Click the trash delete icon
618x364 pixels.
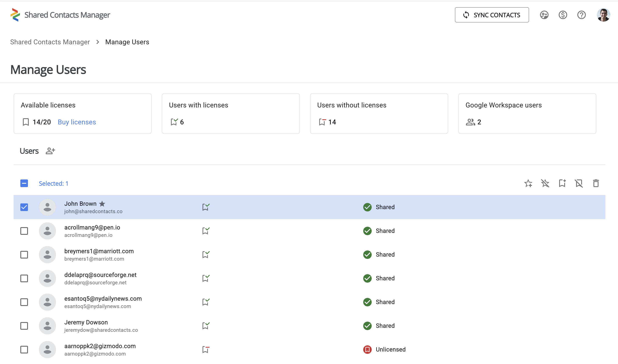pos(596,183)
